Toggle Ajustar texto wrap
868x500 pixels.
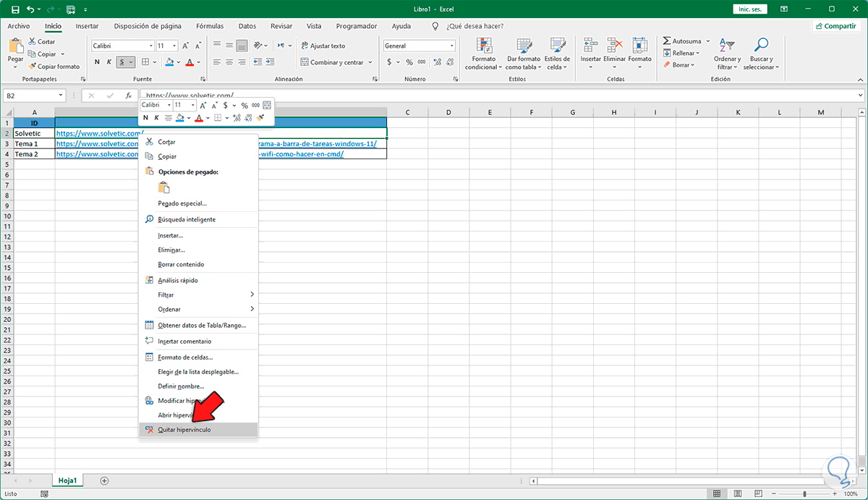point(323,46)
